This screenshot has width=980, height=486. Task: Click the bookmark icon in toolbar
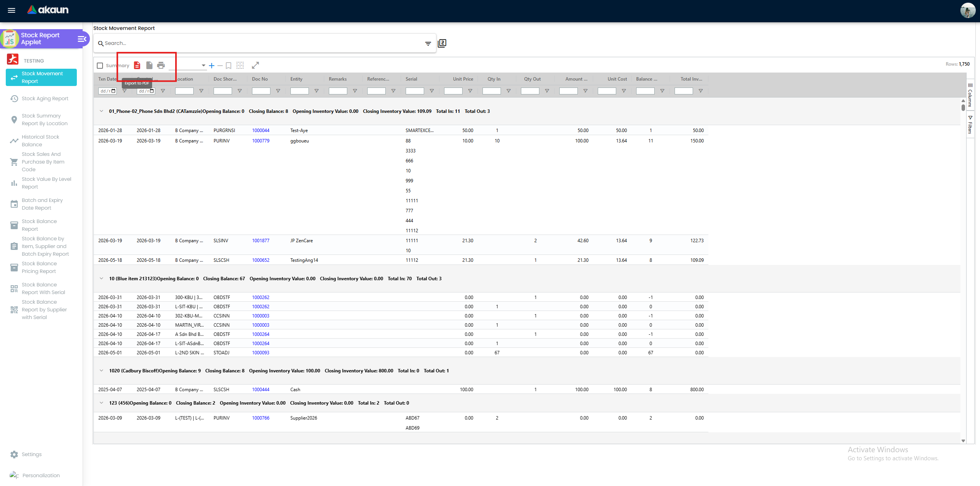pos(229,66)
